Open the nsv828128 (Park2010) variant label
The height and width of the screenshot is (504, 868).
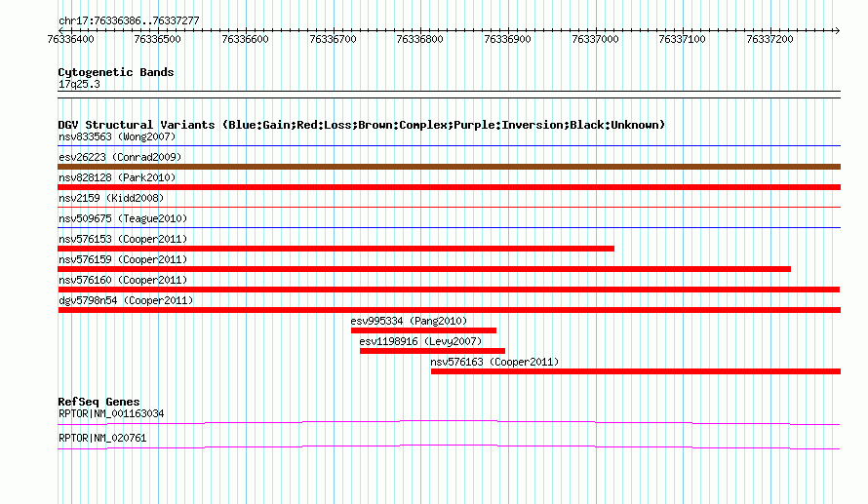117,177
